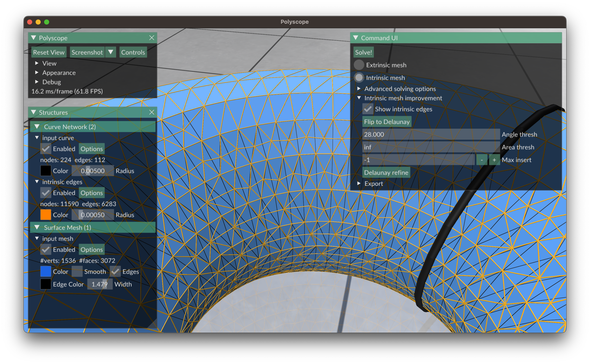Close the Structures panel with X
The image size is (590, 364).
[x=152, y=112]
